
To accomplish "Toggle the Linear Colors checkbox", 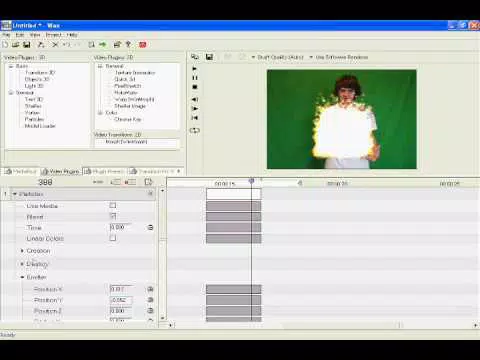I will pyautogui.click(x=113, y=238).
